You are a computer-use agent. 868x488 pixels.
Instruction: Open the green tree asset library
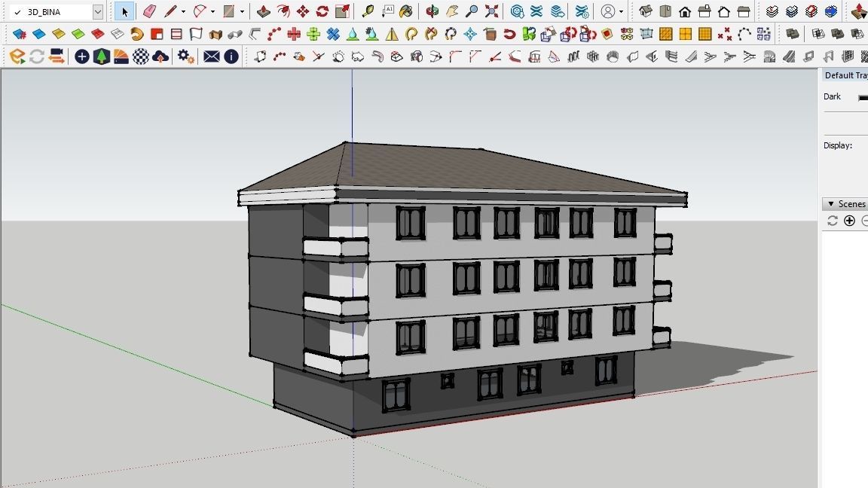point(101,56)
